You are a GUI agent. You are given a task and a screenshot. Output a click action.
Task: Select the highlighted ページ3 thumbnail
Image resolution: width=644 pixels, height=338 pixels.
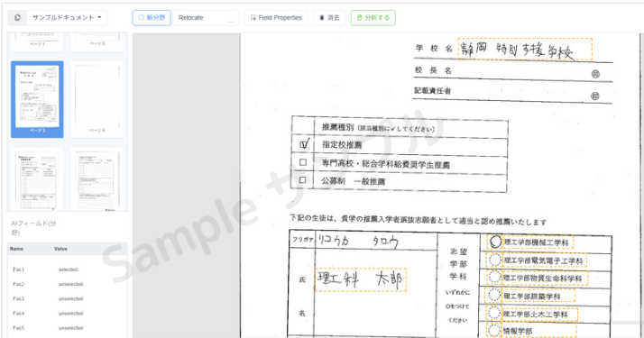coord(37,99)
